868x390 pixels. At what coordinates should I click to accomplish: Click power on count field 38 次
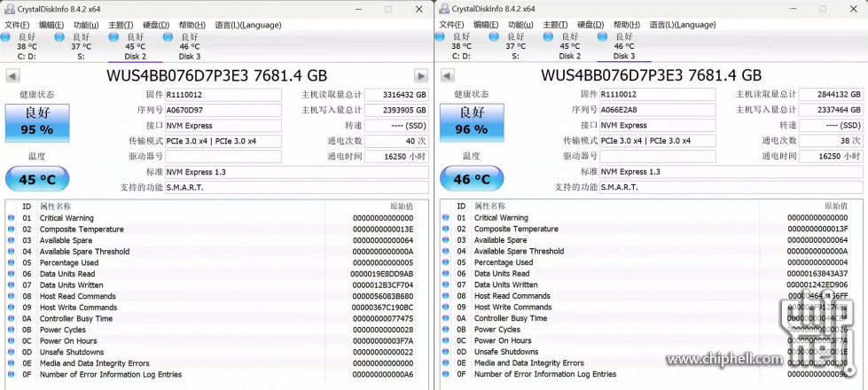point(831,141)
